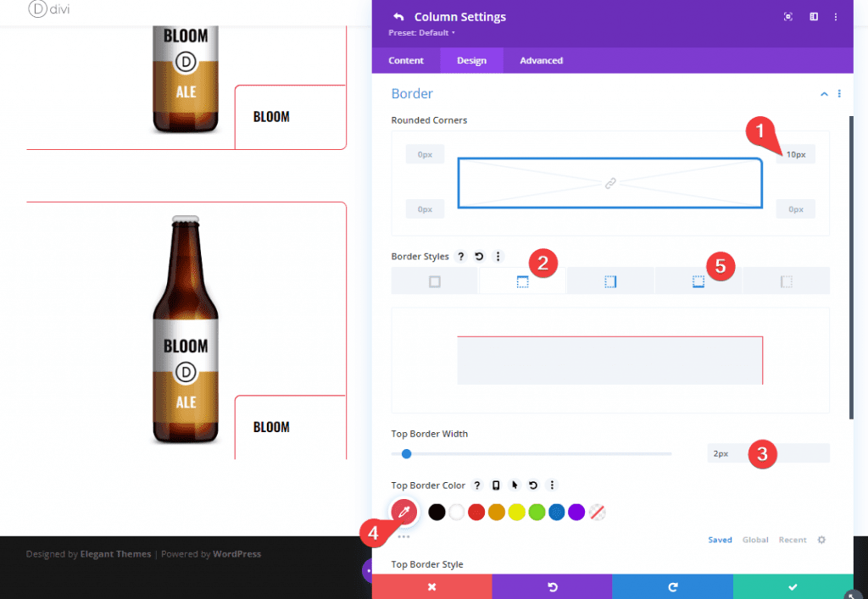Open the WordPress footer link
The height and width of the screenshot is (599, 868).
[237, 553]
